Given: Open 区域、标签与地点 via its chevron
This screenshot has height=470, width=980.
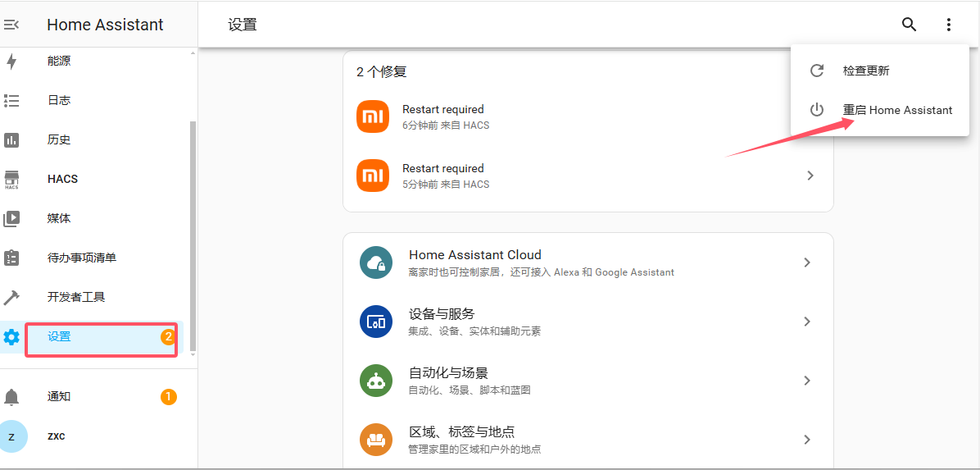Looking at the screenshot, I should (807, 440).
